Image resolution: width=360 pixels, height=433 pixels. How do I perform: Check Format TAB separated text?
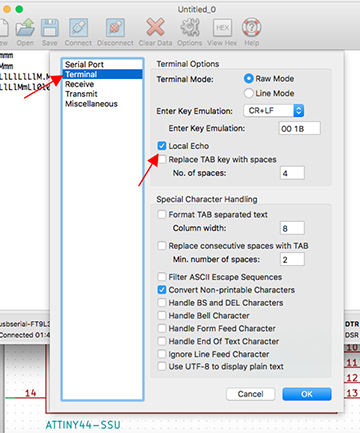[162, 214]
